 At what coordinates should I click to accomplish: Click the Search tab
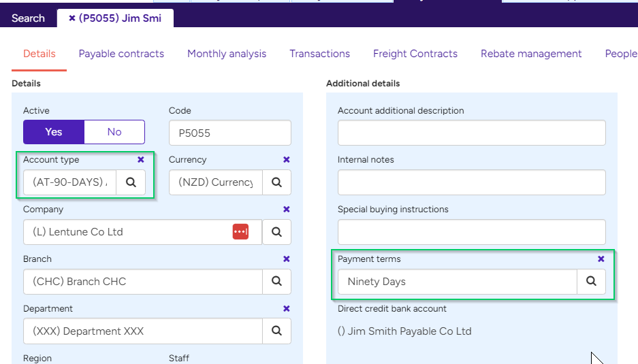pyautogui.click(x=28, y=18)
